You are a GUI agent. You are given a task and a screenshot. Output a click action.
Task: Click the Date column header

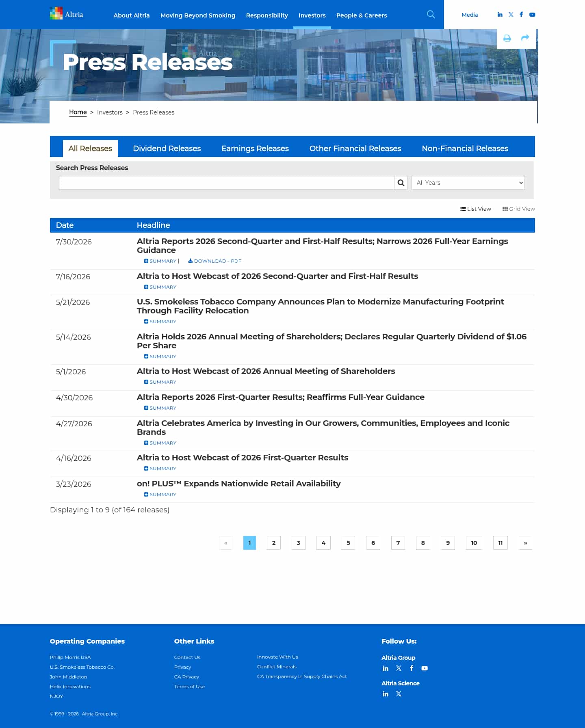pos(65,225)
